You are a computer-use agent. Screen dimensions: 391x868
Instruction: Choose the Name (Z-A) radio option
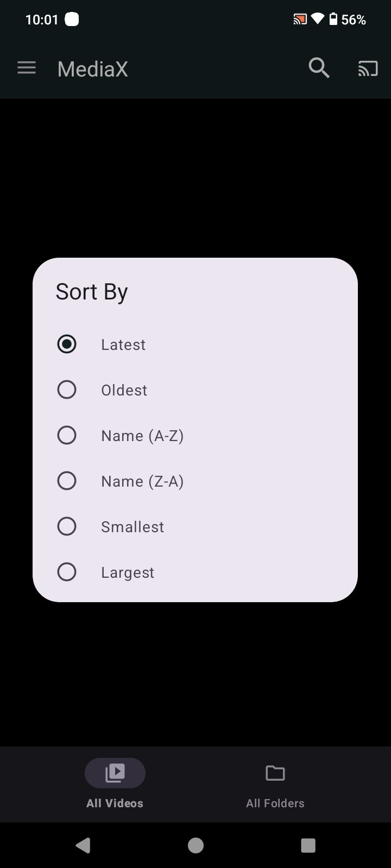click(67, 481)
